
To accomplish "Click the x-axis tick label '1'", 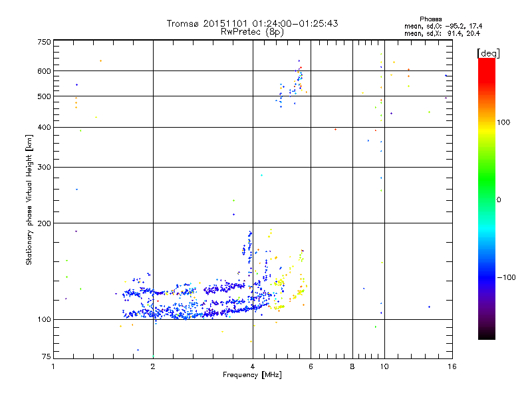I will tap(53, 366).
